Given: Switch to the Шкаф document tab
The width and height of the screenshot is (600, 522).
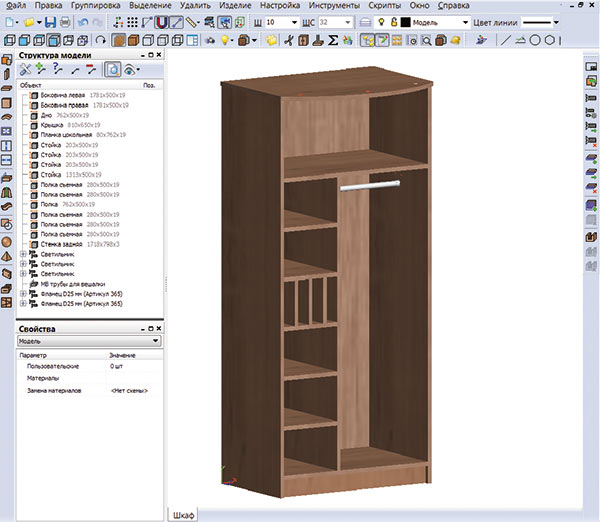Looking at the screenshot, I should pos(181,514).
